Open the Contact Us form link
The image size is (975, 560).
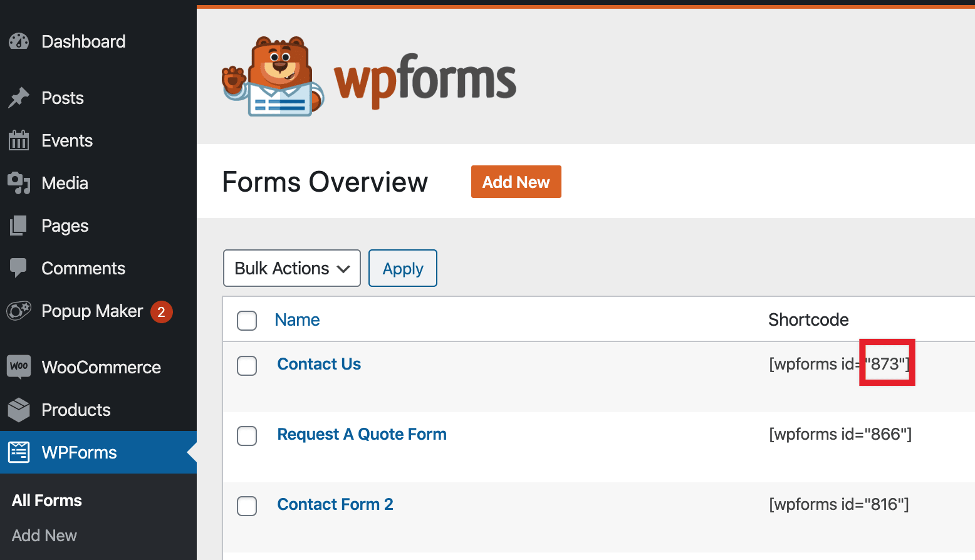click(319, 364)
